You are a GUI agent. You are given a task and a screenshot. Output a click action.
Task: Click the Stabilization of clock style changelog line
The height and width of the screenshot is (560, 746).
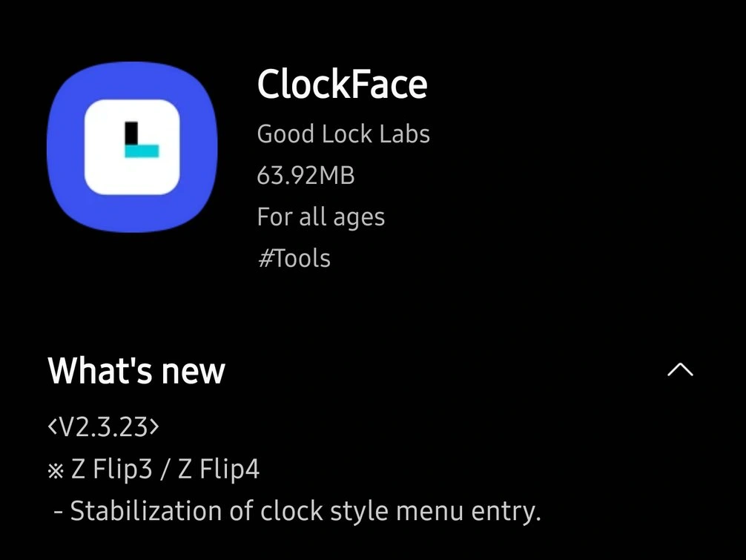(297, 512)
